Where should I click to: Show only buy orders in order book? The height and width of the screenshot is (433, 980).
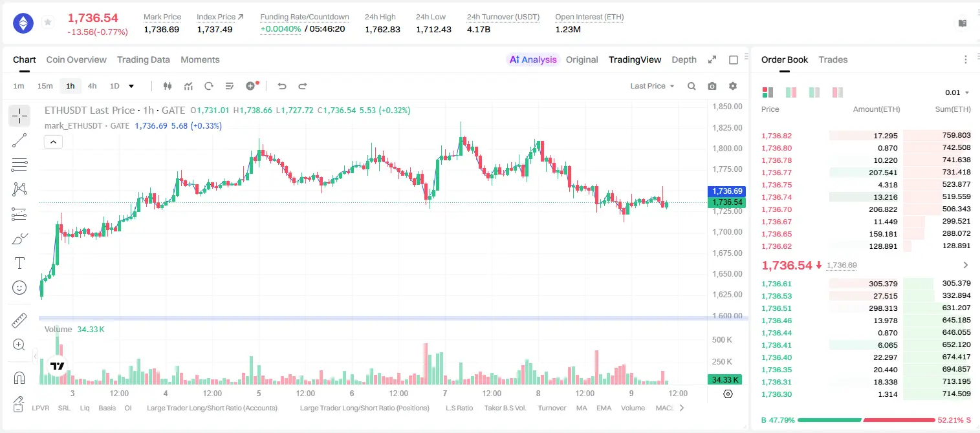click(814, 92)
